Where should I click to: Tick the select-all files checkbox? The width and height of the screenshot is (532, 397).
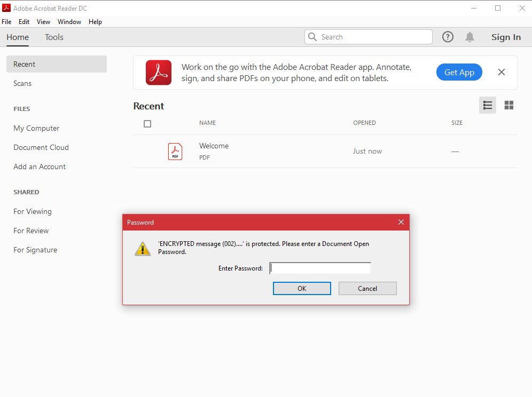click(147, 124)
